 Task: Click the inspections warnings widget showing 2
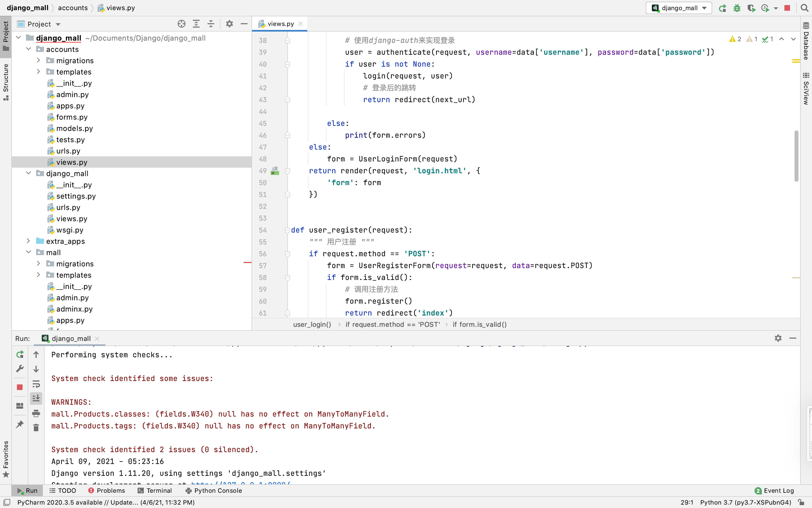pos(735,39)
